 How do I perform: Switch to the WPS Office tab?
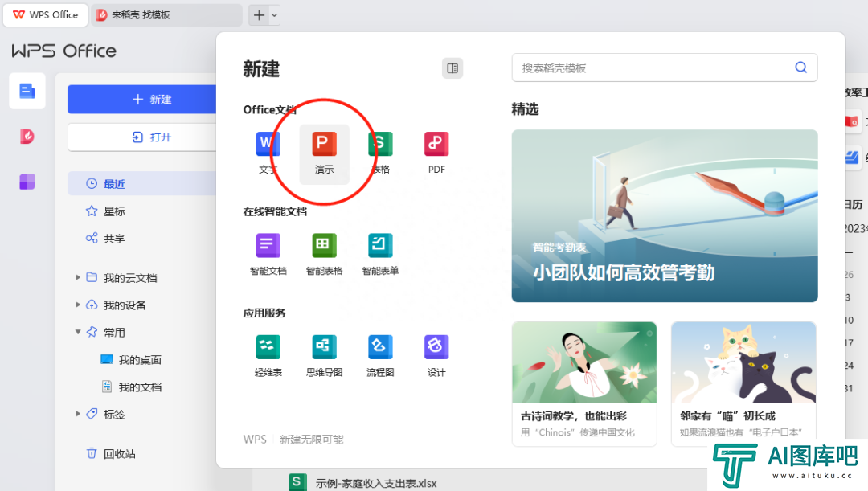click(x=45, y=15)
